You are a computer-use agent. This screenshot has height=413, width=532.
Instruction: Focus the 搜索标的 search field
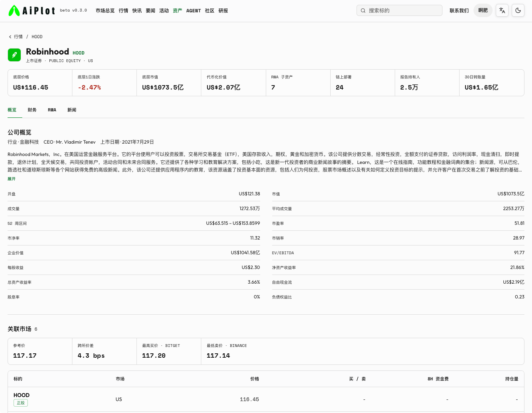(x=399, y=10)
